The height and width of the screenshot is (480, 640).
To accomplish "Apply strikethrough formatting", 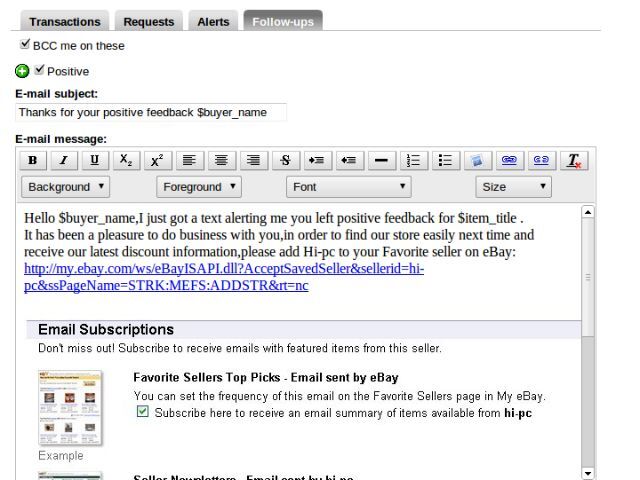I will coord(285,160).
